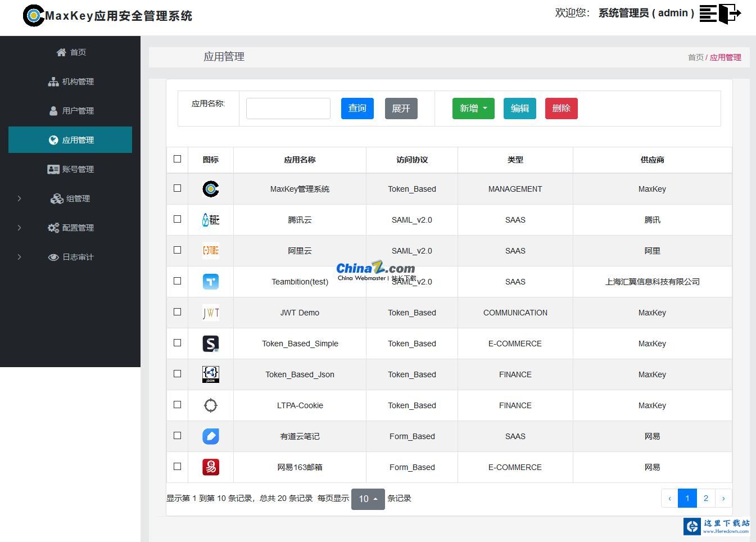Image resolution: width=756 pixels, height=542 pixels.
Task: Check the select-all checkbox in table header
Action: point(177,159)
